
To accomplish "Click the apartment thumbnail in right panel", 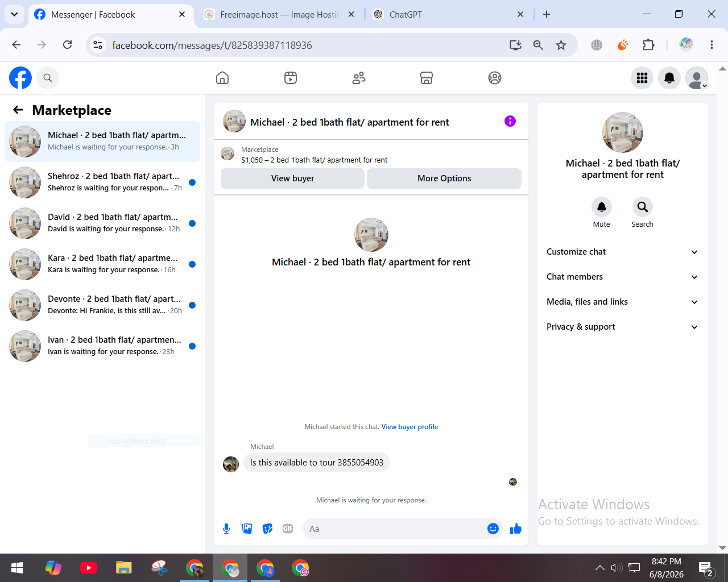I will tap(623, 132).
